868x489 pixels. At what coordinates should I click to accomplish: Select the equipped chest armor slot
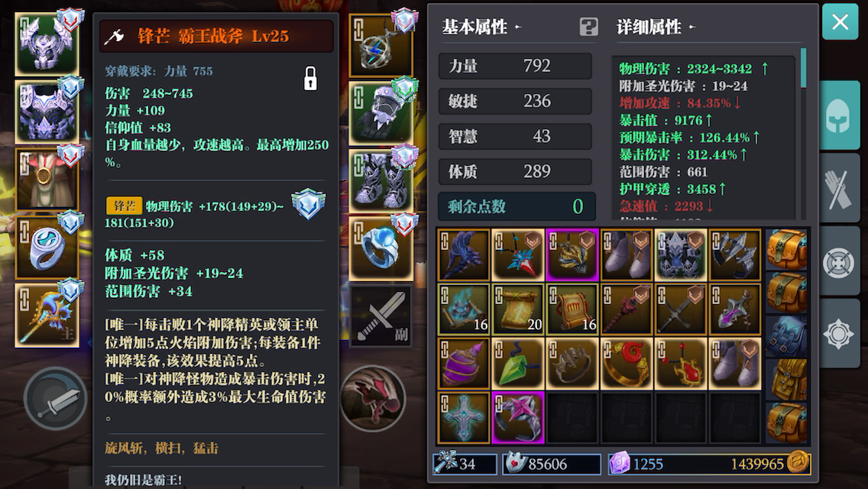coord(47,112)
